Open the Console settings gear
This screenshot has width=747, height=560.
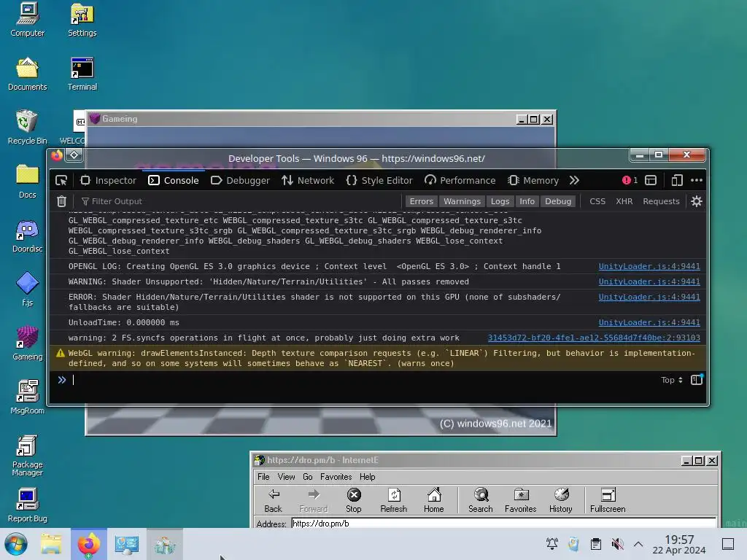[x=697, y=201]
